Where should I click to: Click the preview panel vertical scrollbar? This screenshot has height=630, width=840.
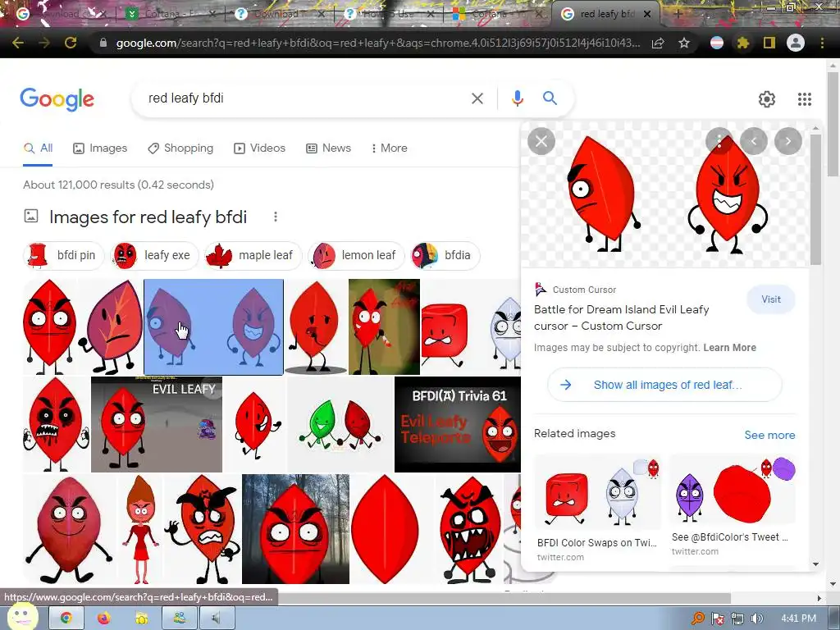(x=815, y=199)
